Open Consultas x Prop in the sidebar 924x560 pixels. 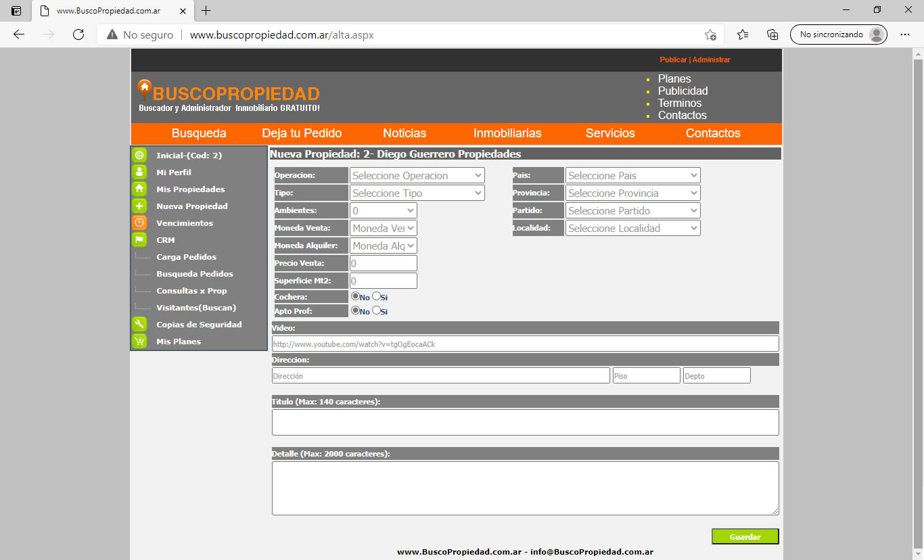(x=191, y=291)
